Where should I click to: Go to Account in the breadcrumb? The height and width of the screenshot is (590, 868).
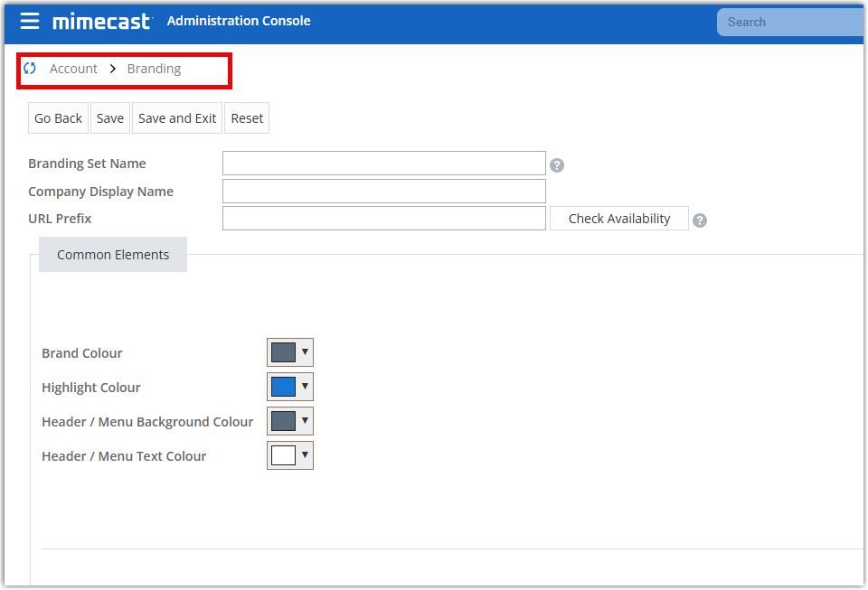click(73, 69)
